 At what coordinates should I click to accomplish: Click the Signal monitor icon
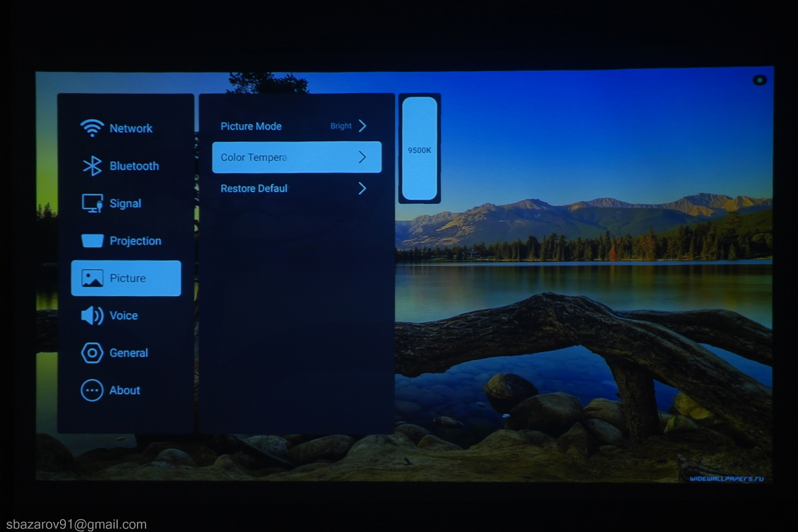[x=92, y=203]
